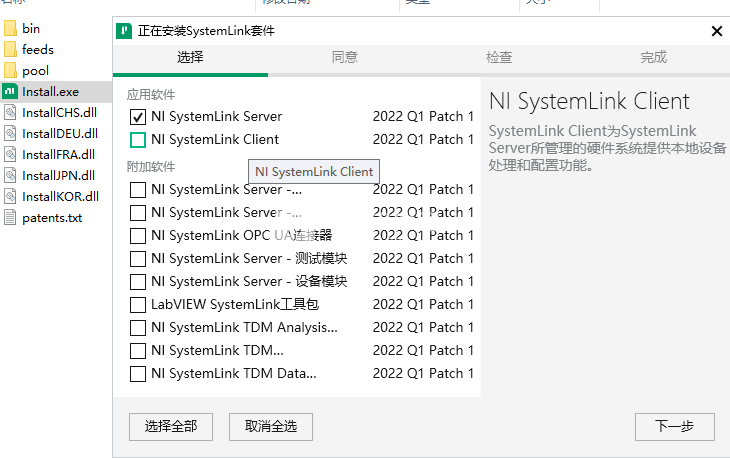This screenshot has height=458, width=730.
Task: Open the feeds folder name in Explorer
Action: pos(38,49)
